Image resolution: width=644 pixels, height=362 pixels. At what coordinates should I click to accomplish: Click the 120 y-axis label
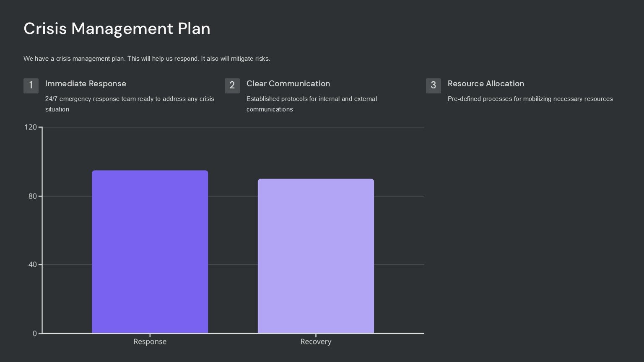coord(31,127)
